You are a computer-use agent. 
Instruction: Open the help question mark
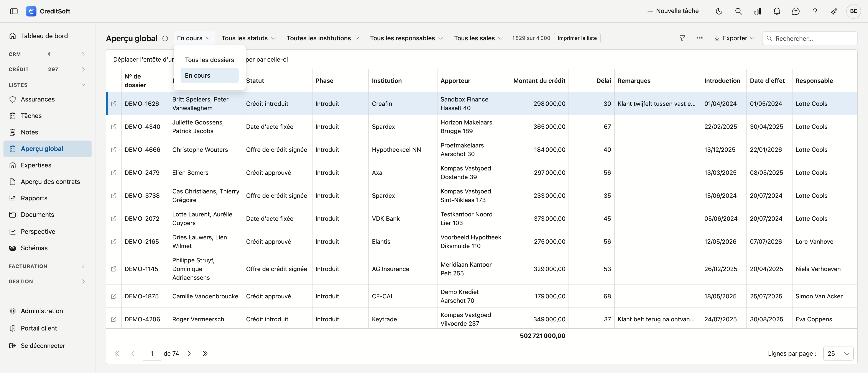[x=815, y=11]
